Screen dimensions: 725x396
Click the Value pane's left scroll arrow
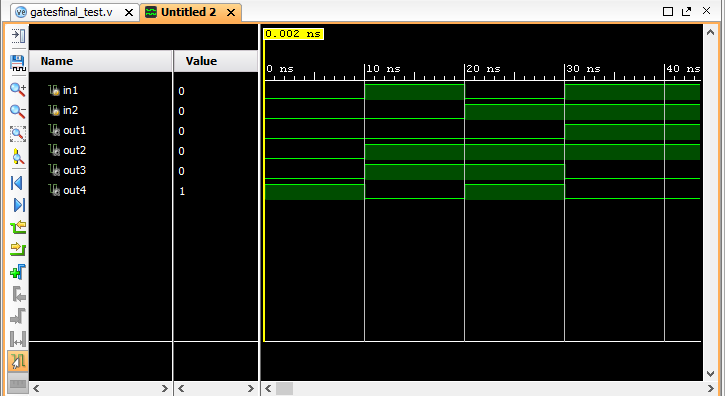coord(181,388)
